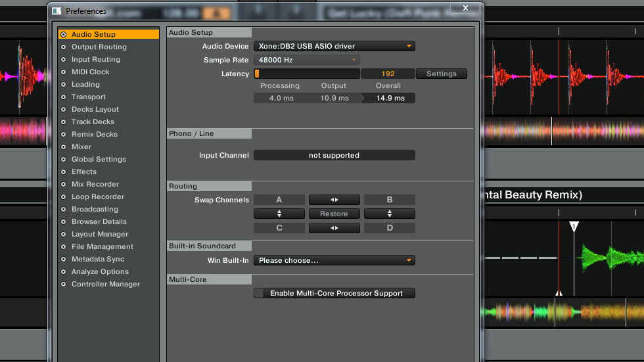The width and height of the screenshot is (644, 362).
Task: Swap channels A and C vertically
Action: point(279,214)
